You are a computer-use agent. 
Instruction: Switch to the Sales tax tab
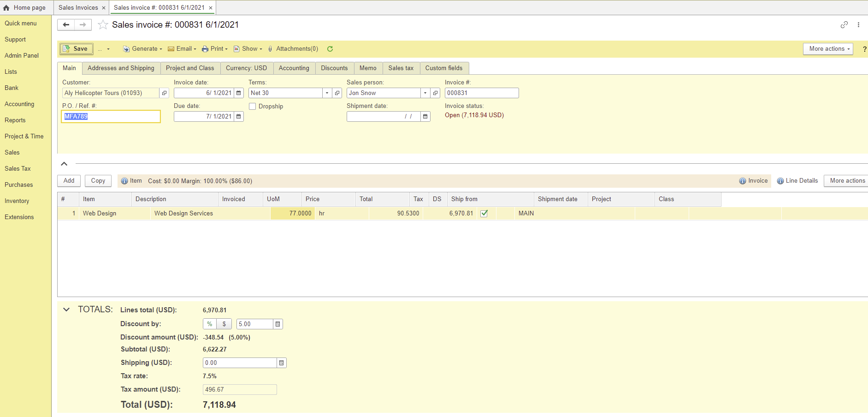tap(401, 68)
